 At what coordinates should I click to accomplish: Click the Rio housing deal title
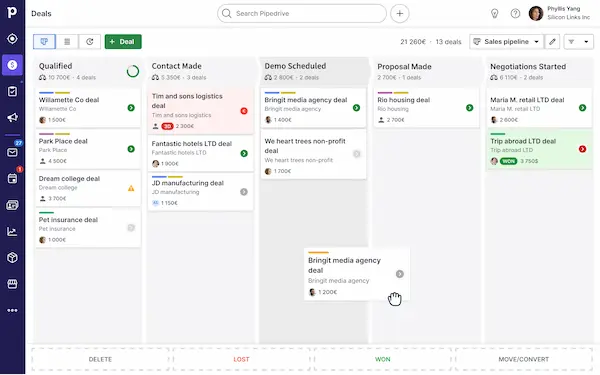point(404,100)
